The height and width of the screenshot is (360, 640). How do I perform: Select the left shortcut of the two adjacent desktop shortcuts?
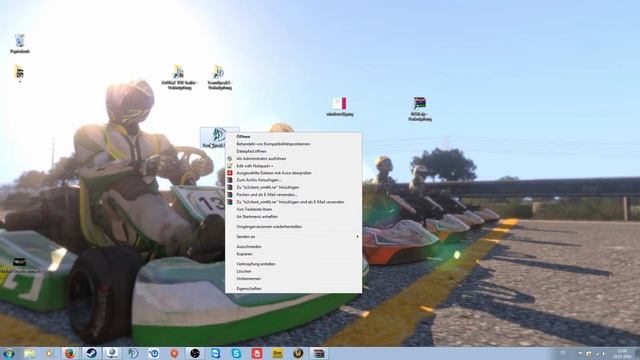click(x=179, y=77)
